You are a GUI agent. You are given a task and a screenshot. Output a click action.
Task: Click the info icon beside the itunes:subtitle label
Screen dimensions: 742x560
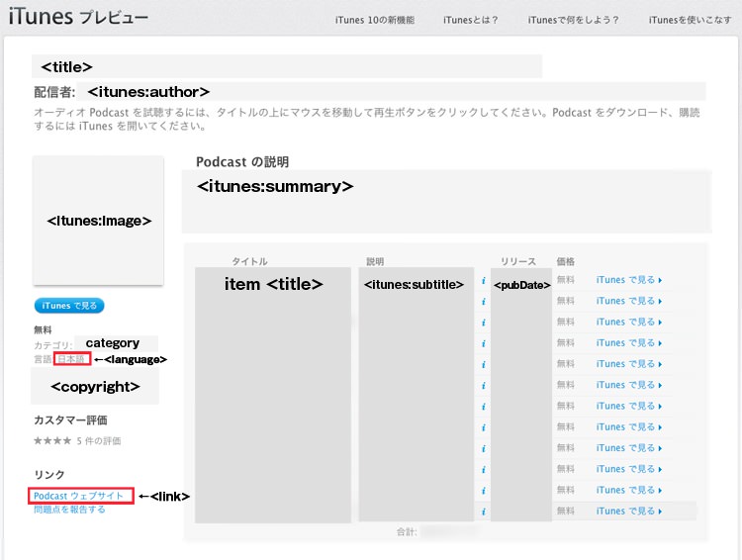[483, 281]
